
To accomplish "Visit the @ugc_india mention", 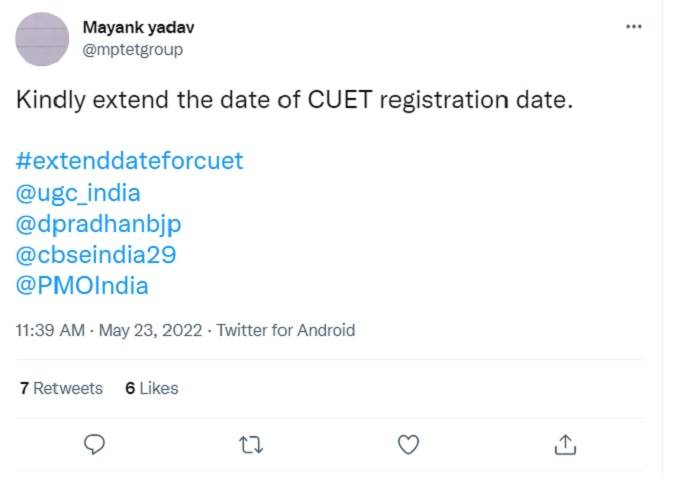I will pyautogui.click(x=79, y=192).
